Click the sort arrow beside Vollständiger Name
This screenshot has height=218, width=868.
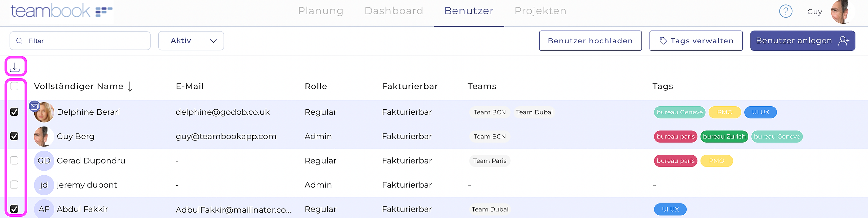pyautogui.click(x=130, y=87)
